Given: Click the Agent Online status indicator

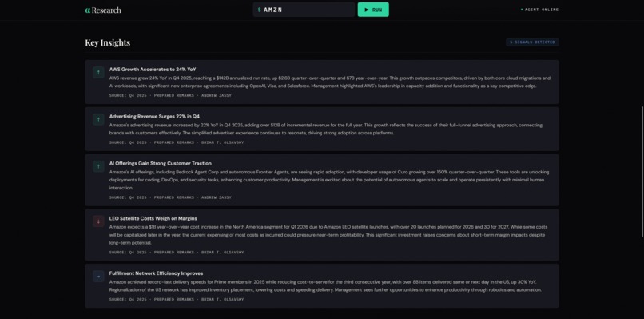Looking at the screenshot, I should point(539,10).
